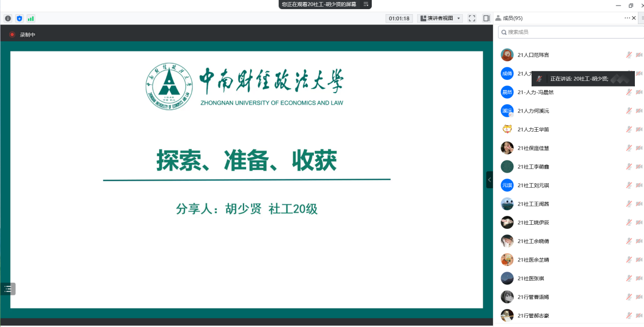Enter full screen mode

coord(472,18)
